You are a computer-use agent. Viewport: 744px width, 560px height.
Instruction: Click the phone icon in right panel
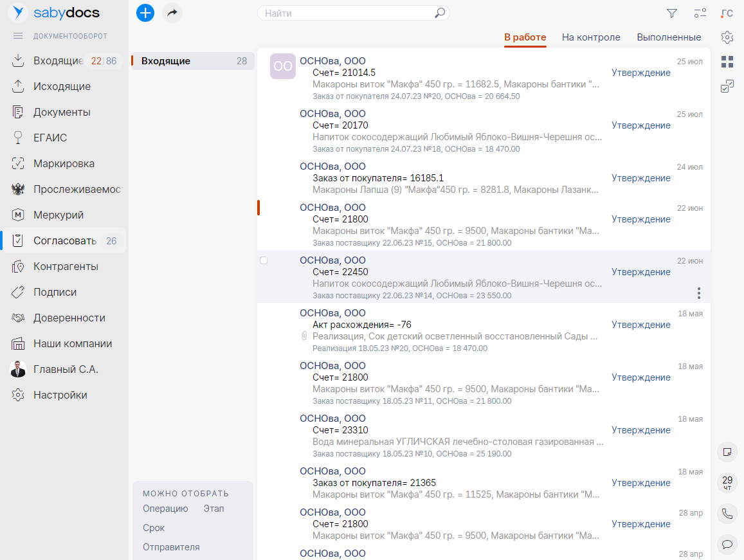[727, 514]
